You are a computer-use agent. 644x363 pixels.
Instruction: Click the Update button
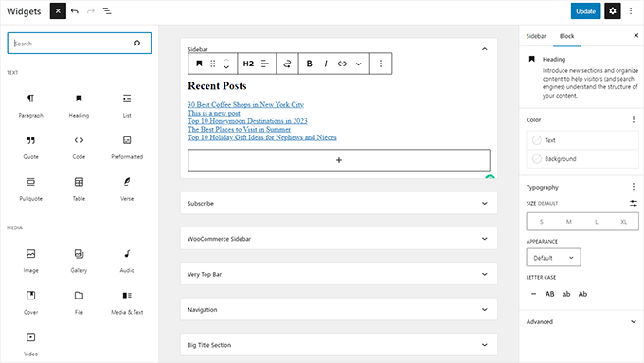click(585, 11)
